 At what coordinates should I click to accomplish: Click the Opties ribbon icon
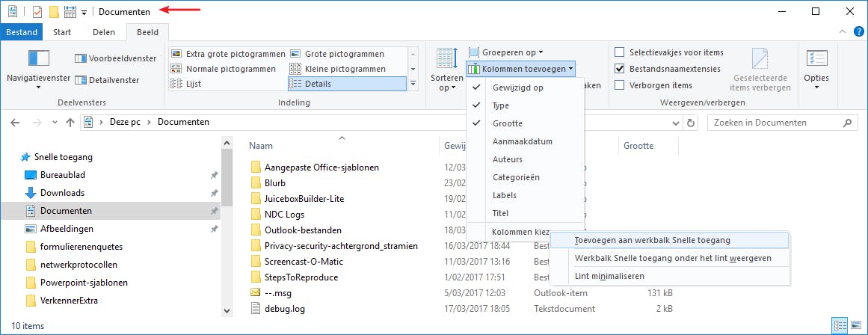point(816,61)
